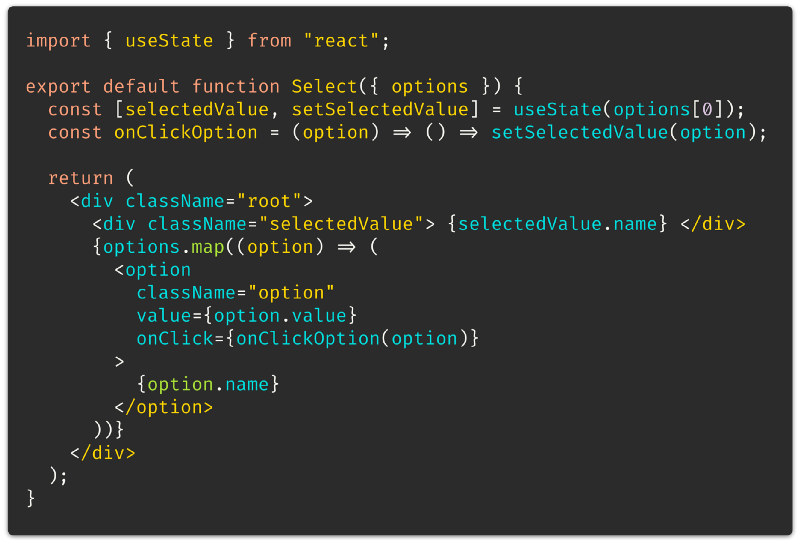
Task: Click the return keyword
Action: (x=81, y=178)
